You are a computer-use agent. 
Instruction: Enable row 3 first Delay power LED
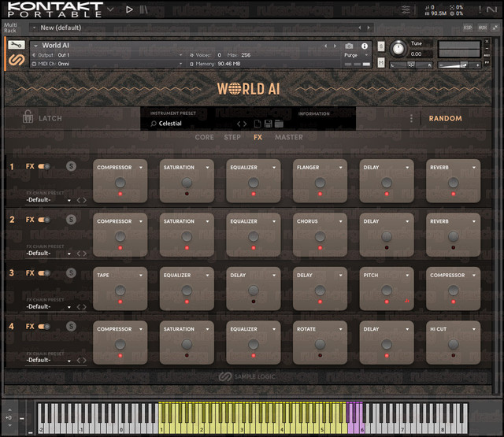pos(254,302)
